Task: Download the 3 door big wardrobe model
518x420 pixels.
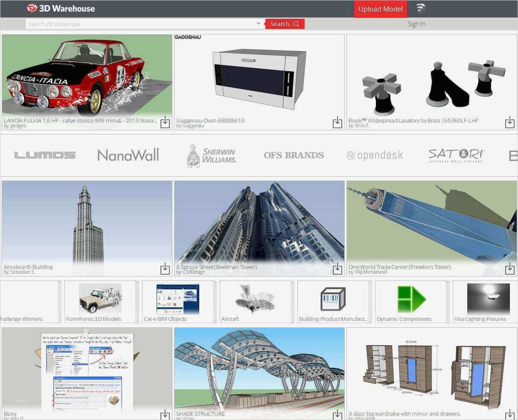Action: tap(510, 414)
